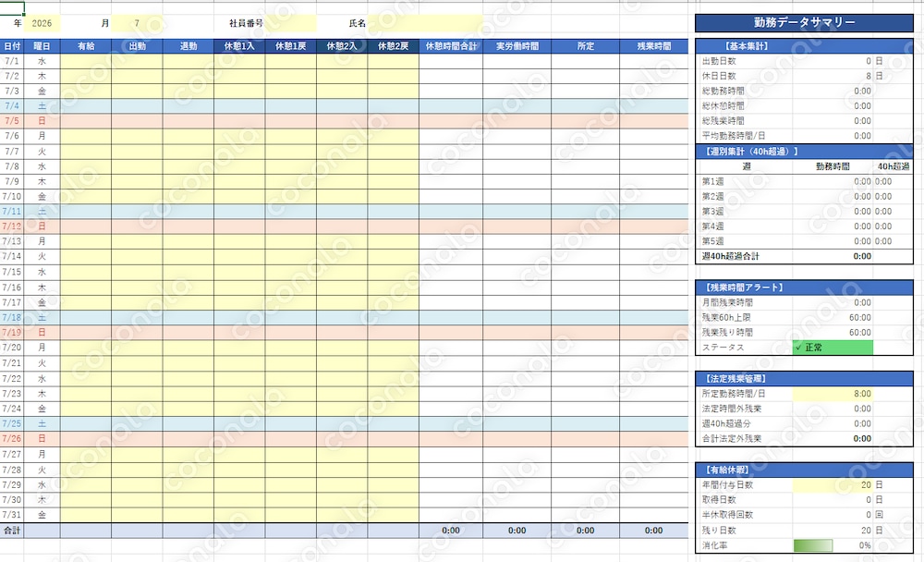The image size is (924, 562).
Task: Click the 実労働時間 column header
Action: [x=517, y=46]
